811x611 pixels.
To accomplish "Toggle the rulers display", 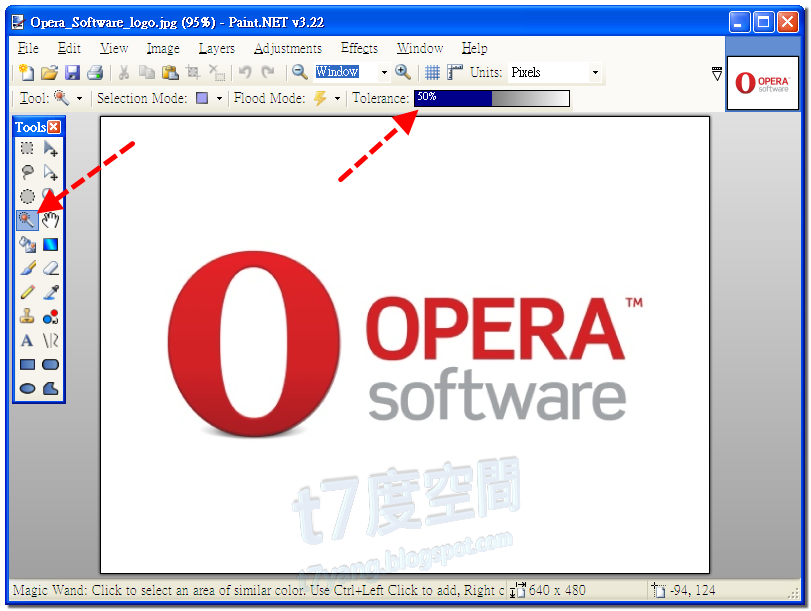I will [455, 72].
